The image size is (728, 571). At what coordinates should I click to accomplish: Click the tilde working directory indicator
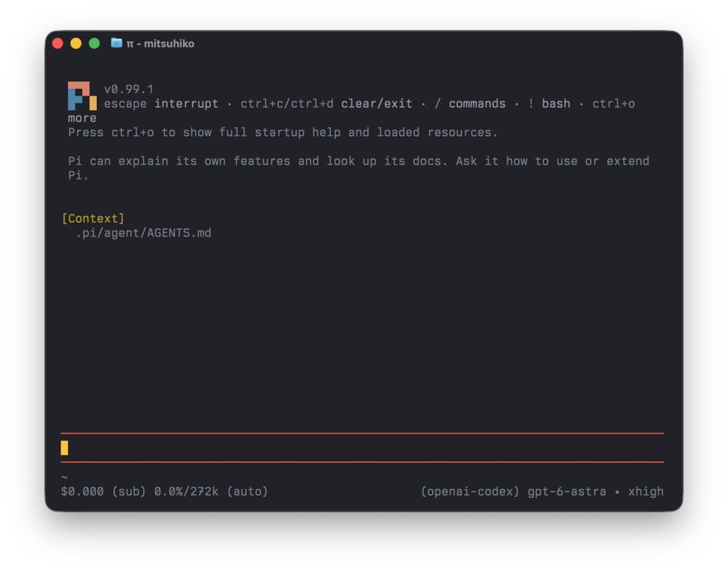click(x=65, y=477)
